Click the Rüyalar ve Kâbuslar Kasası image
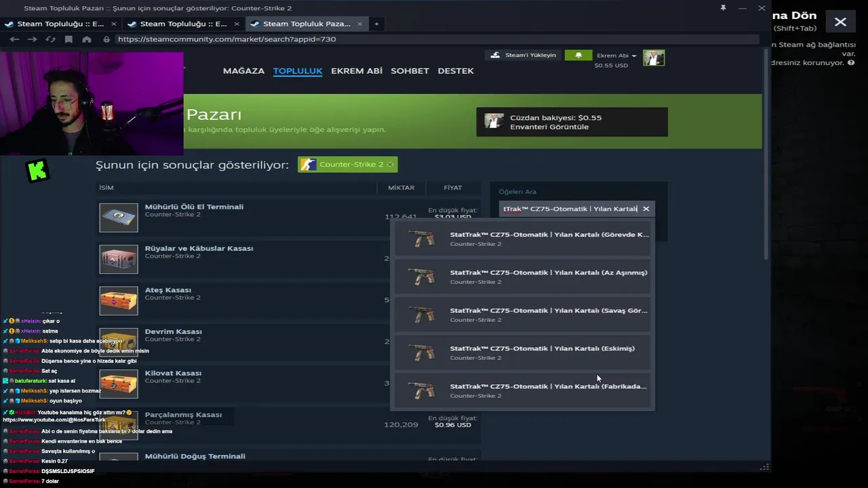The image size is (868, 488). point(119,259)
